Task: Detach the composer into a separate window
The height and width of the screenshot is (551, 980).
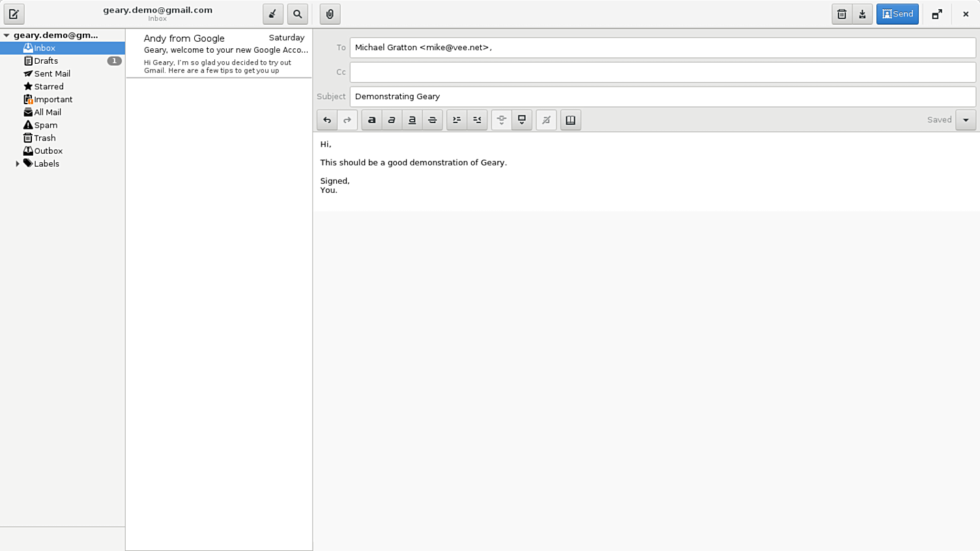Action: [x=937, y=14]
